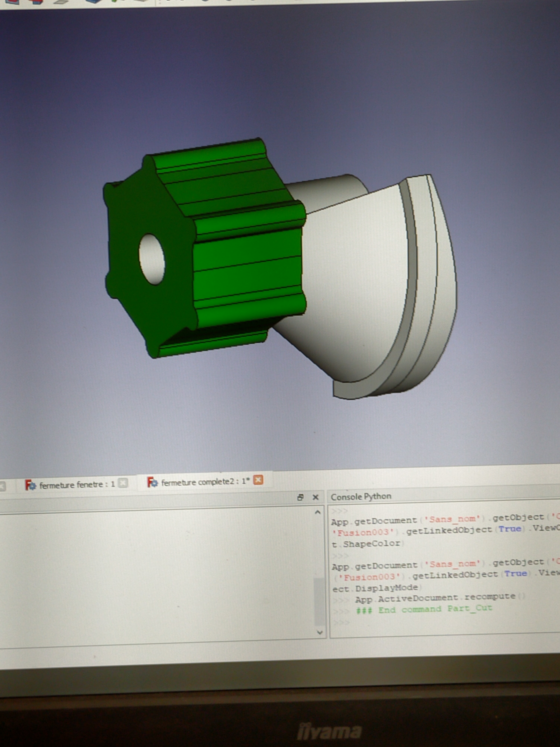Click the FreeCAD icon on the 'fermeture complete2' tab
Image resolution: width=560 pixels, height=747 pixels.
152,482
